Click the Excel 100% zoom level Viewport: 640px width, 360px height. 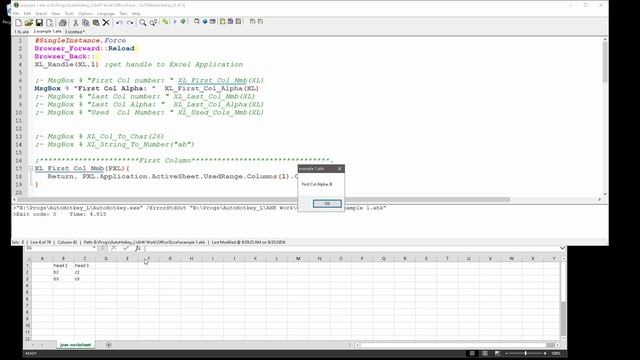(556, 353)
